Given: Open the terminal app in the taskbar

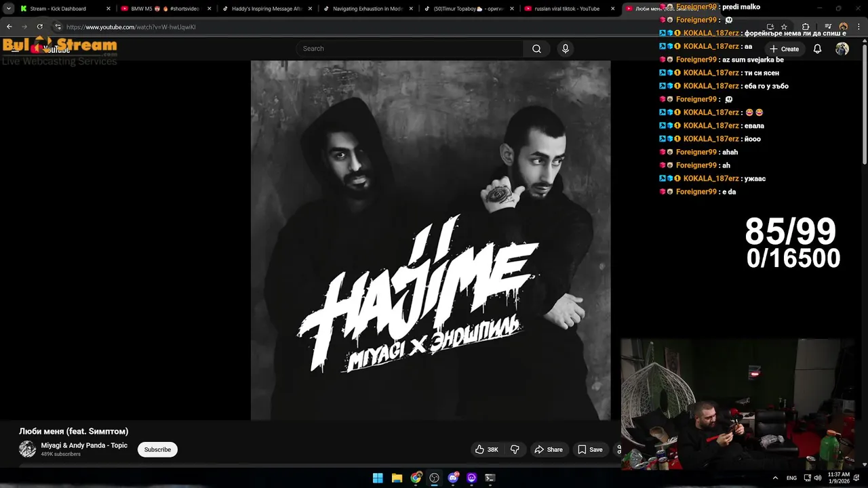Looking at the screenshot, I should pos(490,478).
